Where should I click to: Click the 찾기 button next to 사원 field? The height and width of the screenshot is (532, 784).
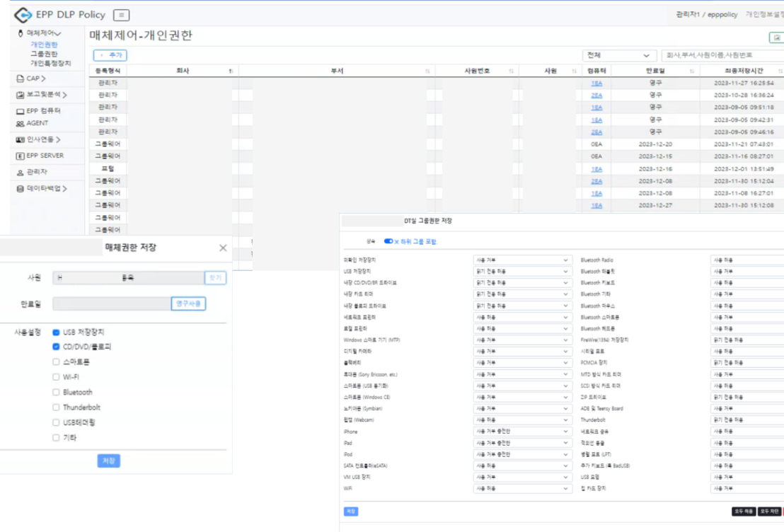216,278
